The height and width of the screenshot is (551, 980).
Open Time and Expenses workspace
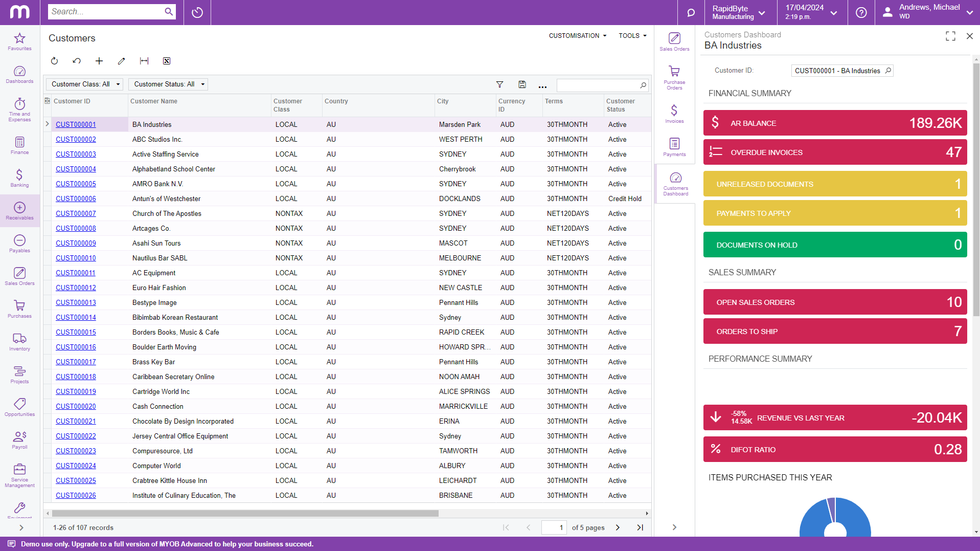pos(19,109)
